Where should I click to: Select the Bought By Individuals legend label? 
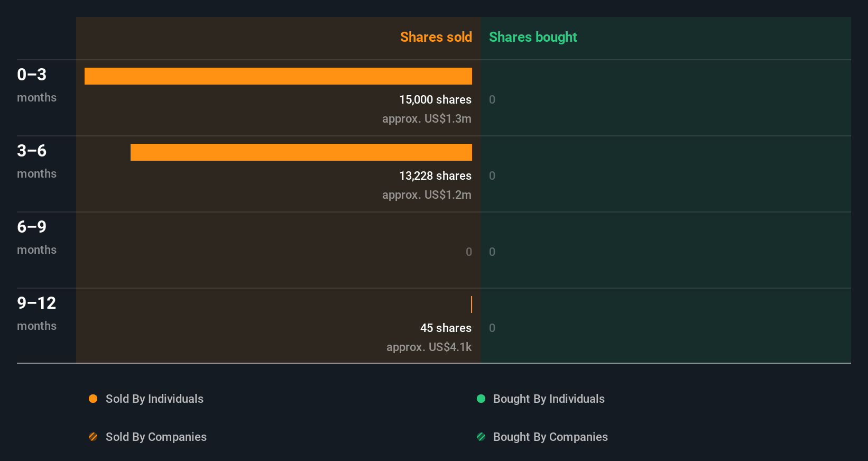pyautogui.click(x=549, y=399)
